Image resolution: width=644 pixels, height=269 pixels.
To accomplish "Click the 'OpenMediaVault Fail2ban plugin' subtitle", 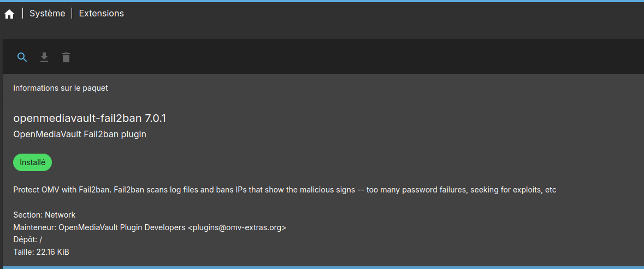I will pyautogui.click(x=80, y=134).
